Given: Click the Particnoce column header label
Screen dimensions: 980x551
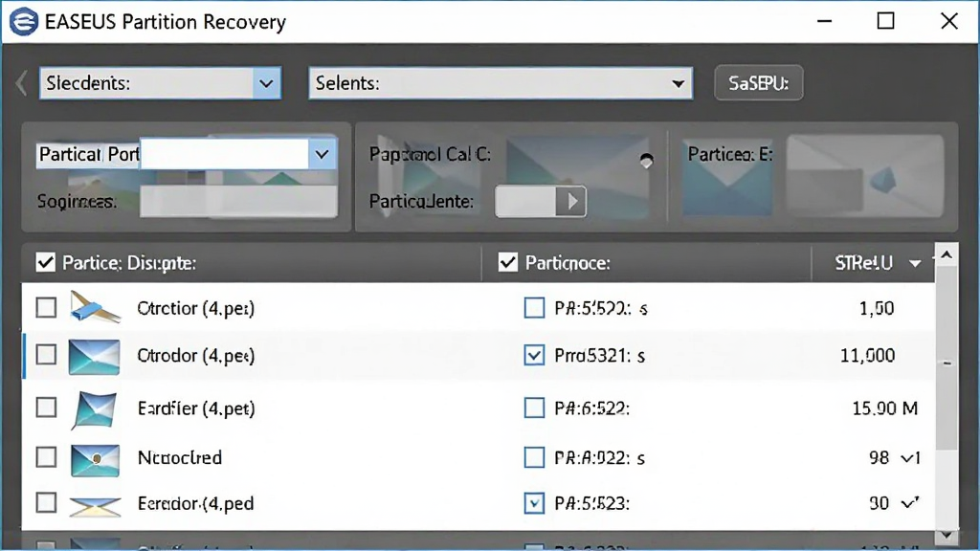Looking at the screenshot, I should click(x=568, y=263).
